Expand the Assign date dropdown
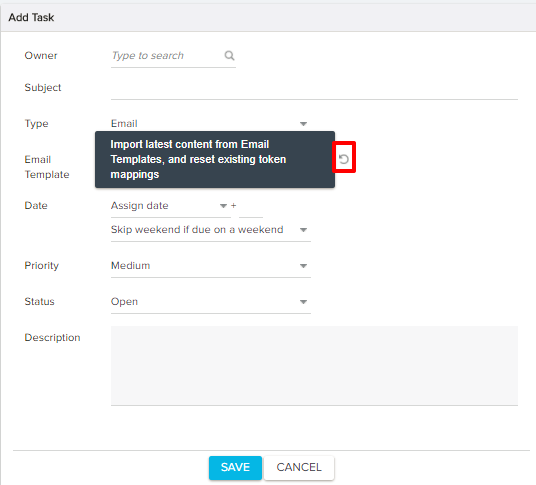The image size is (536, 485). coord(171,206)
